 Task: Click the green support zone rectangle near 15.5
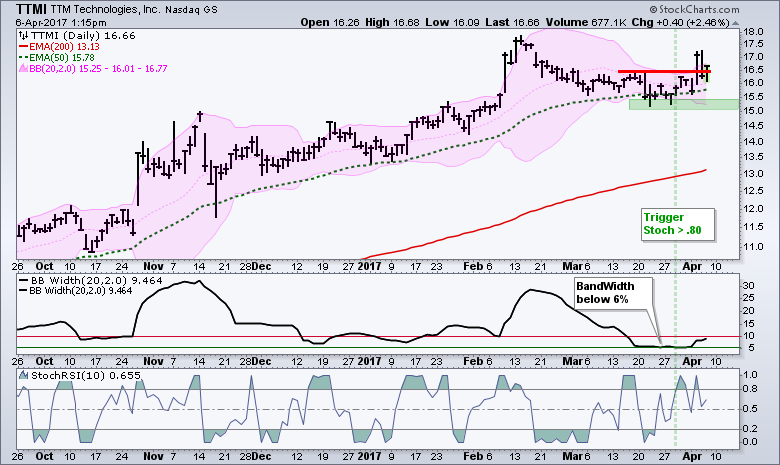[x=683, y=104]
